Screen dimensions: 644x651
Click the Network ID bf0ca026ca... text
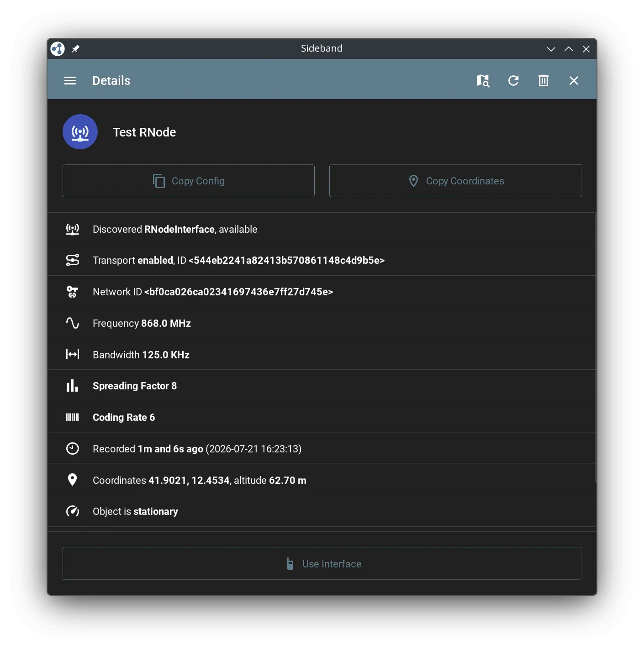click(238, 292)
